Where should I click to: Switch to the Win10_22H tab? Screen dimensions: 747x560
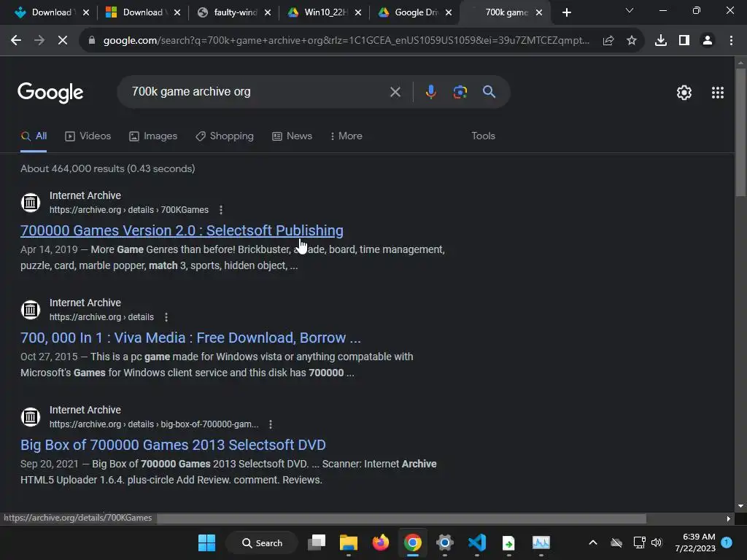click(325, 12)
